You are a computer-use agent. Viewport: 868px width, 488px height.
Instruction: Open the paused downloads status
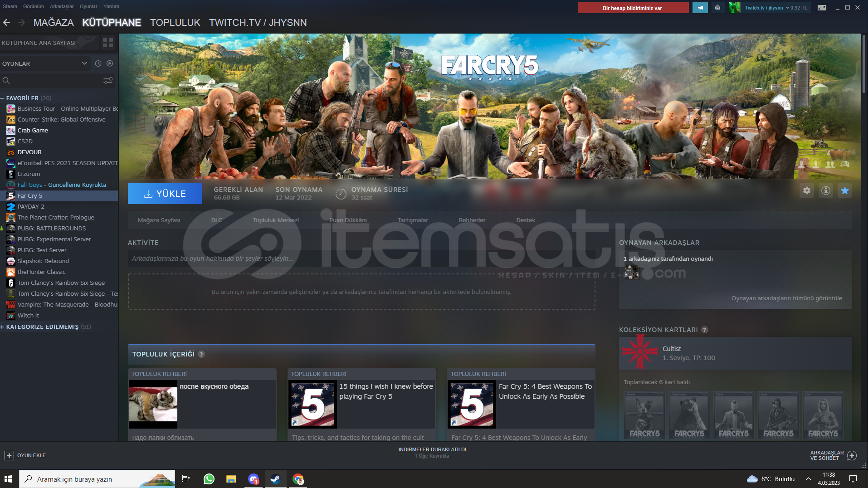click(432, 453)
